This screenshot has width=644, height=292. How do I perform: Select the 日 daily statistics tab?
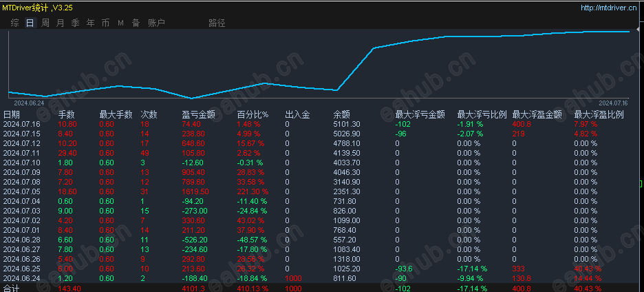[x=30, y=23]
